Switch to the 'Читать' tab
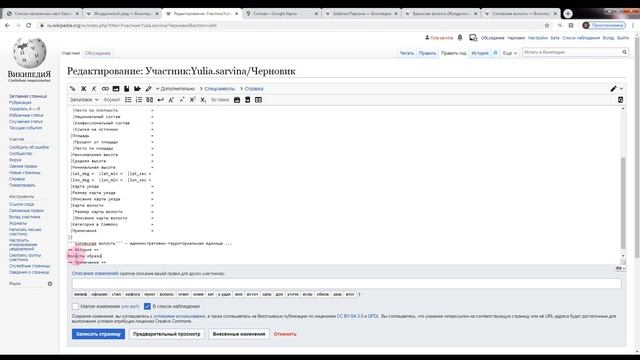This screenshot has height=360, width=640. (407, 53)
